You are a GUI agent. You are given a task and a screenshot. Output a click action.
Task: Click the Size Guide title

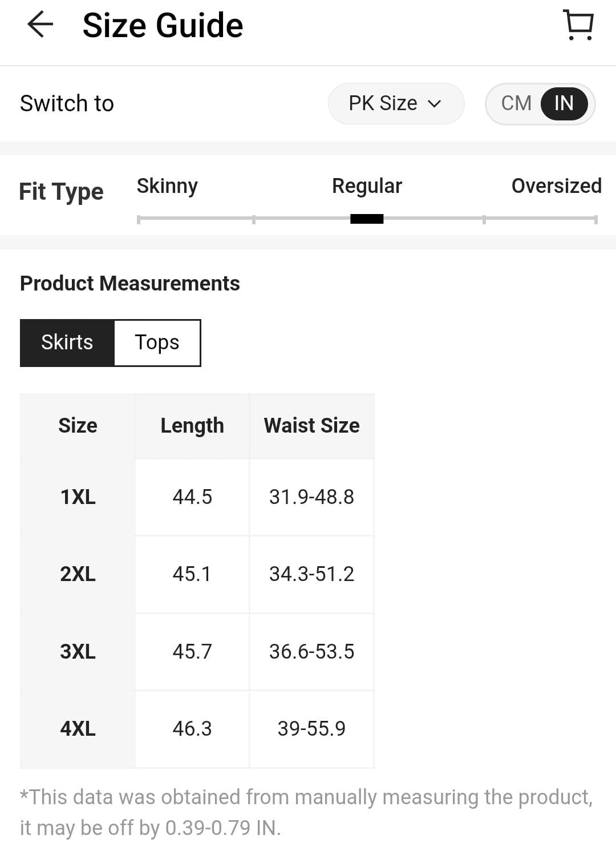pos(163,26)
